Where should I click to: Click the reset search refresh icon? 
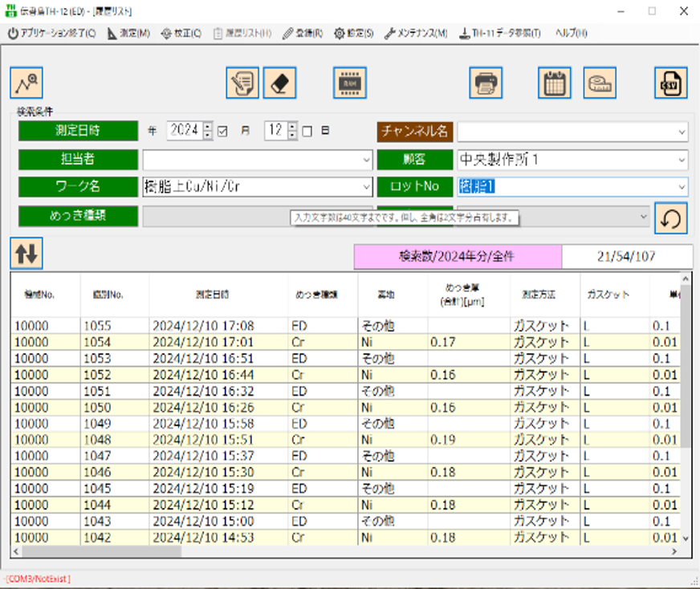coord(671,217)
